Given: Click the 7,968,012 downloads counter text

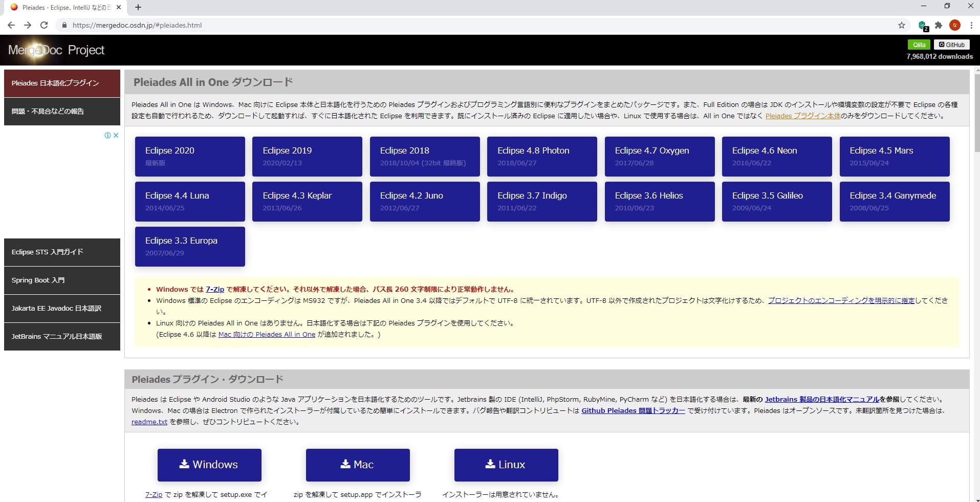Looking at the screenshot, I should (x=940, y=56).
